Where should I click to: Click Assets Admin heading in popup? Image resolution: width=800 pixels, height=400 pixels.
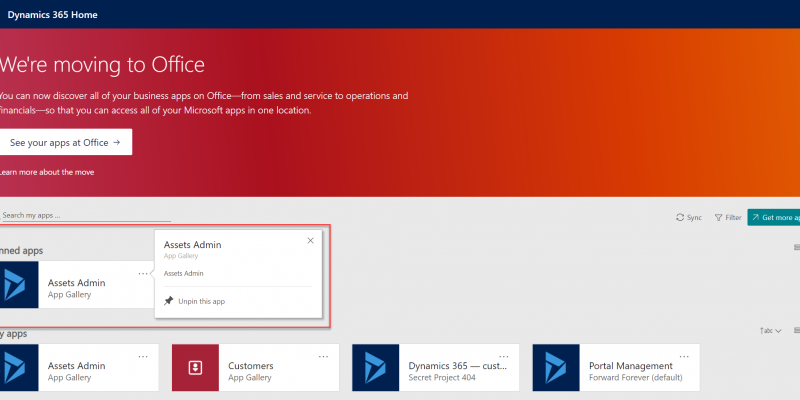(192, 245)
